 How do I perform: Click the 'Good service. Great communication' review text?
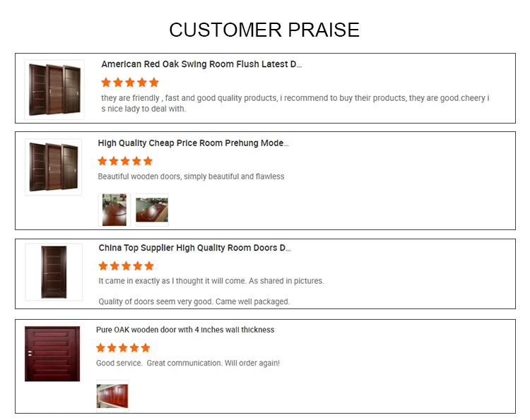click(188, 363)
